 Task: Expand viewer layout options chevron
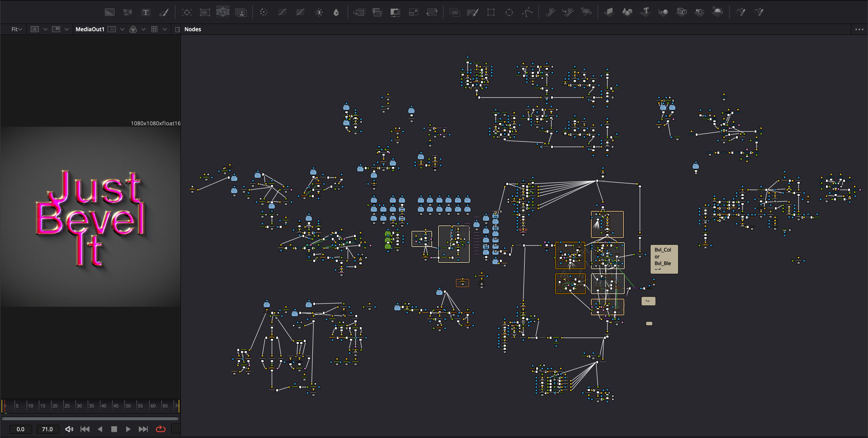66,29
